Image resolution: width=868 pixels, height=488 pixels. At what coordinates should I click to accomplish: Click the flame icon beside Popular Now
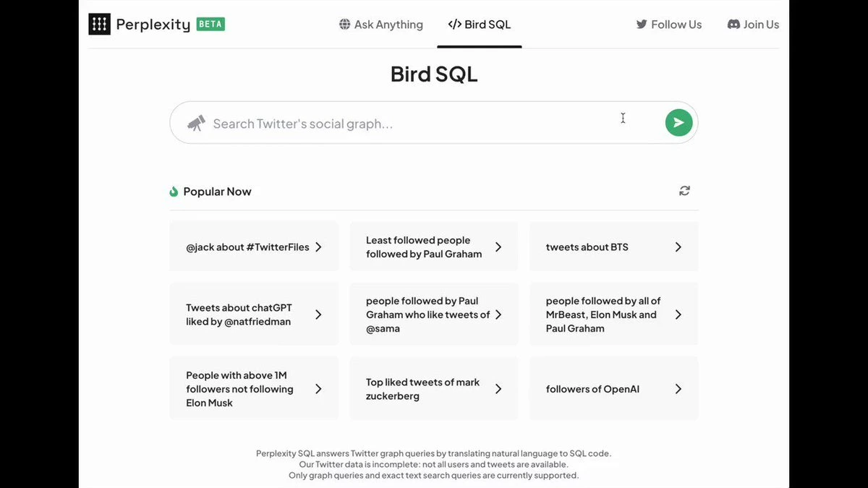174,190
